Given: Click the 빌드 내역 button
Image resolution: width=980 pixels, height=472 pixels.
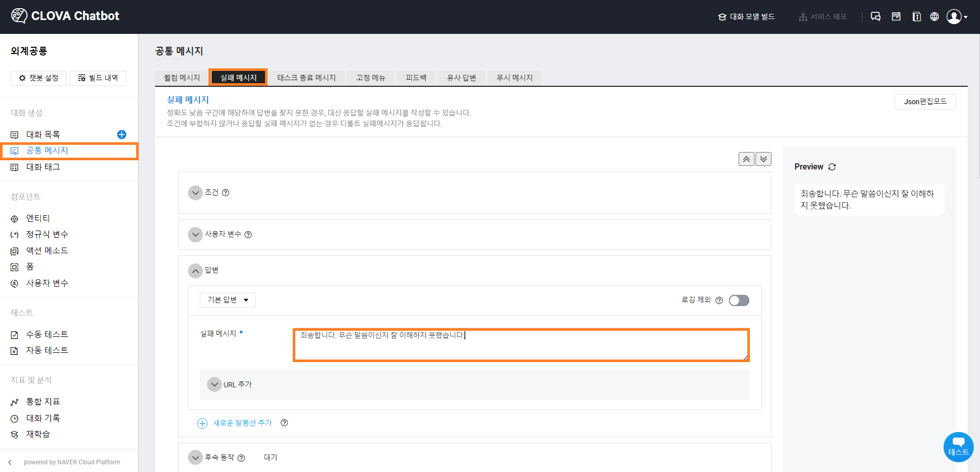Looking at the screenshot, I should pos(98,78).
